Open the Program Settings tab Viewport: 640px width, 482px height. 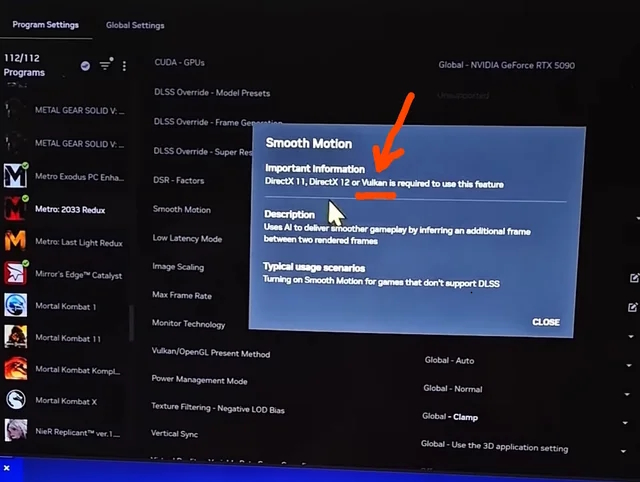[45, 25]
